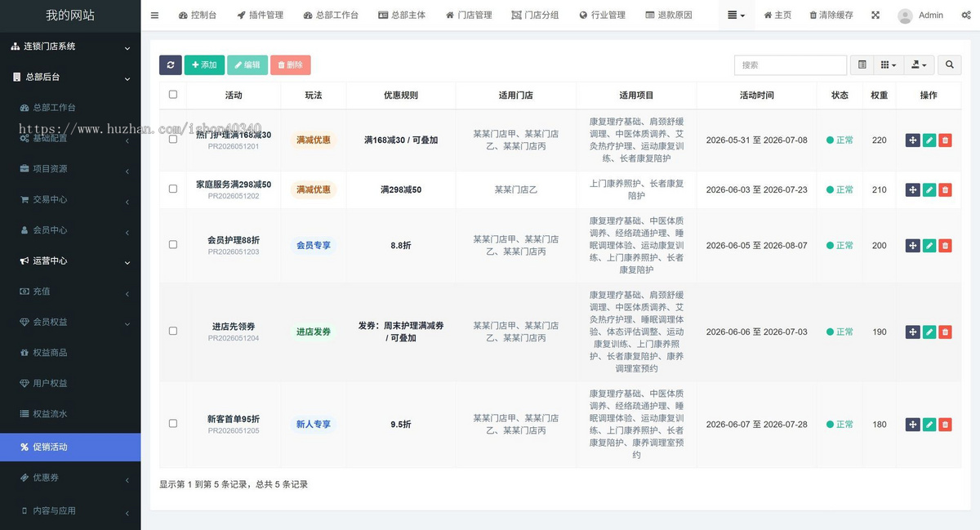The width and height of the screenshot is (980, 530).
Task: Toggle table card view icon
Action: click(x=862, y=65)
